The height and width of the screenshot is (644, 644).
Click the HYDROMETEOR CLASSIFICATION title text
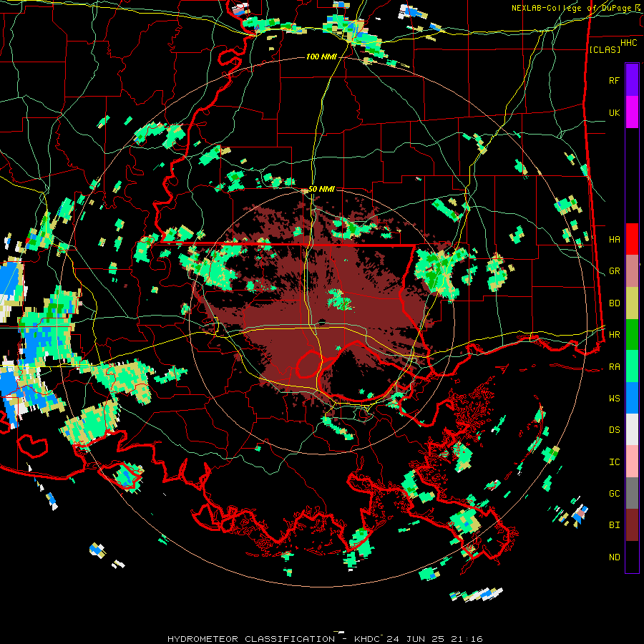coord(251,639)
